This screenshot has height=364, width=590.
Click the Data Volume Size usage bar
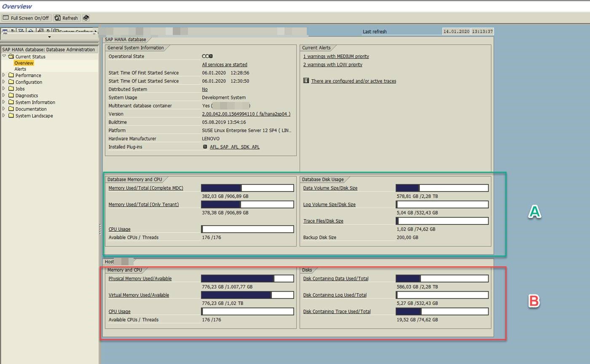pyautogui.click(x=442, y=188)
